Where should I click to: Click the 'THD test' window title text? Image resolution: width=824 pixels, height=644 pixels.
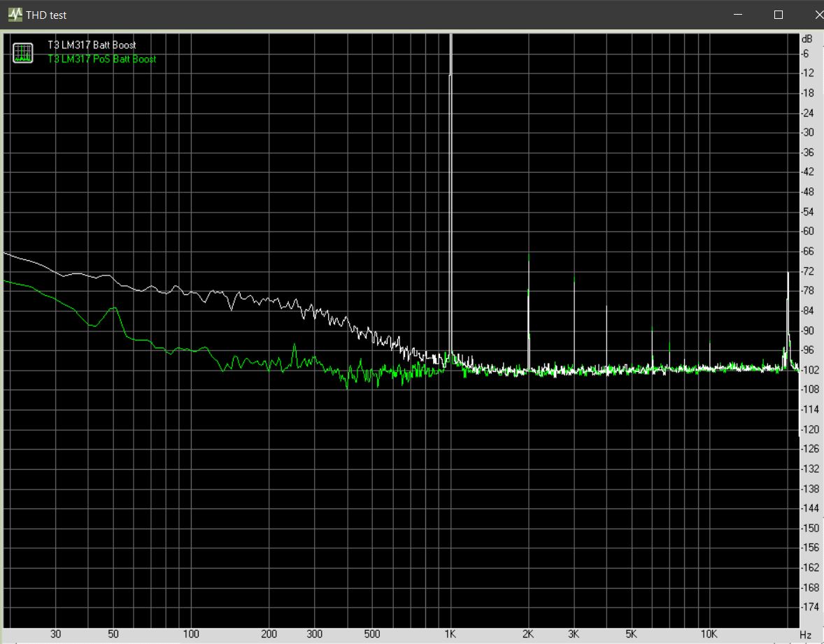pos(46,15)
